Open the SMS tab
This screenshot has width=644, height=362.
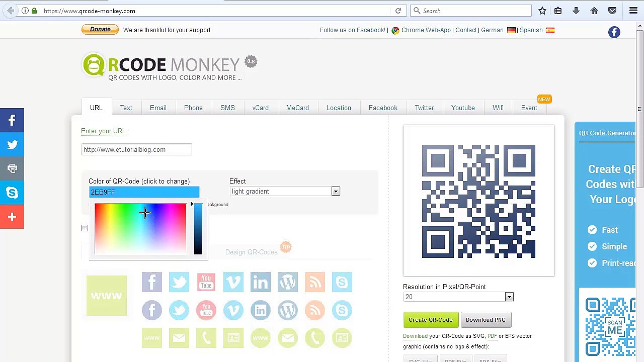point(227,108)
